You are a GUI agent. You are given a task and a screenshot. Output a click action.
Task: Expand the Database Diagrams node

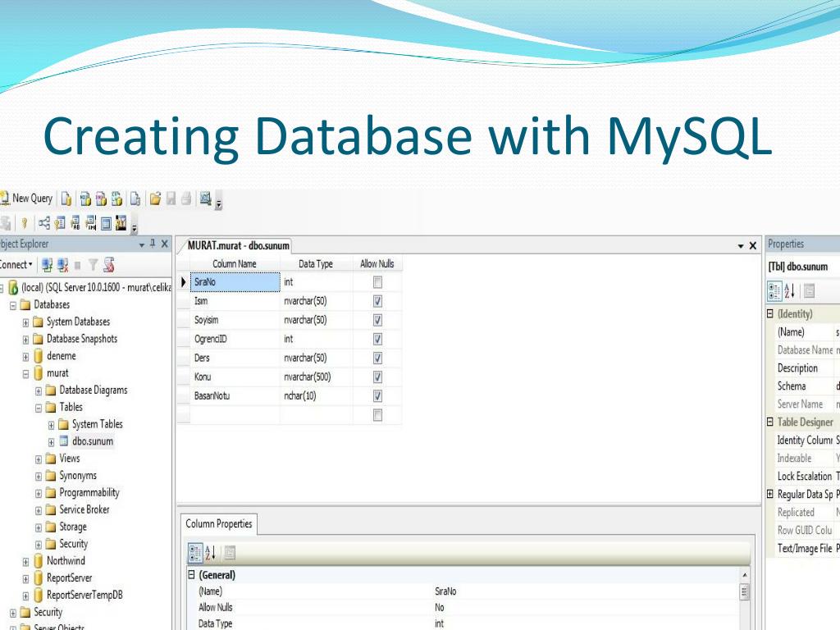click(x=38, y=391)
